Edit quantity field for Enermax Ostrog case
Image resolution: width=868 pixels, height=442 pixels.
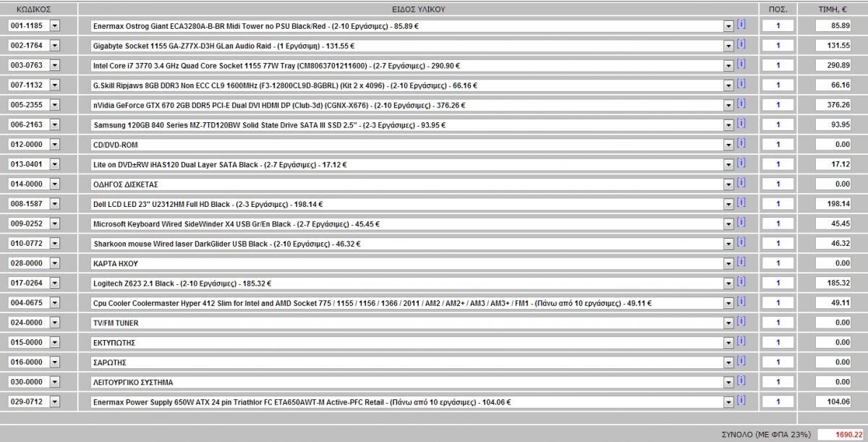tap(778, 25)
